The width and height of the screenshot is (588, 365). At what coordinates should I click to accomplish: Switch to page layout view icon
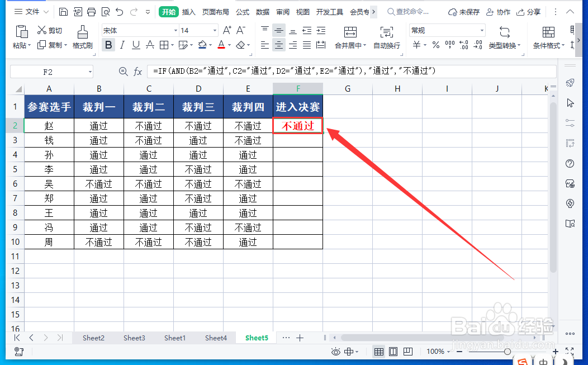393,352
